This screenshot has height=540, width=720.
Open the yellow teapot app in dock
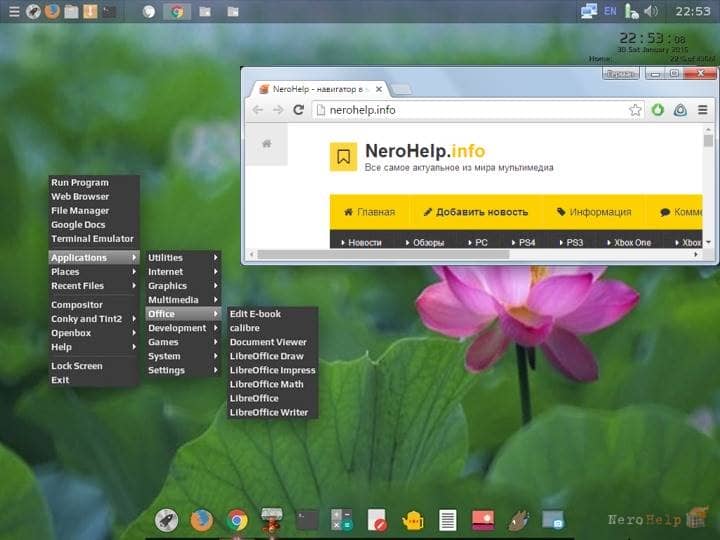(x=412, y=520)
